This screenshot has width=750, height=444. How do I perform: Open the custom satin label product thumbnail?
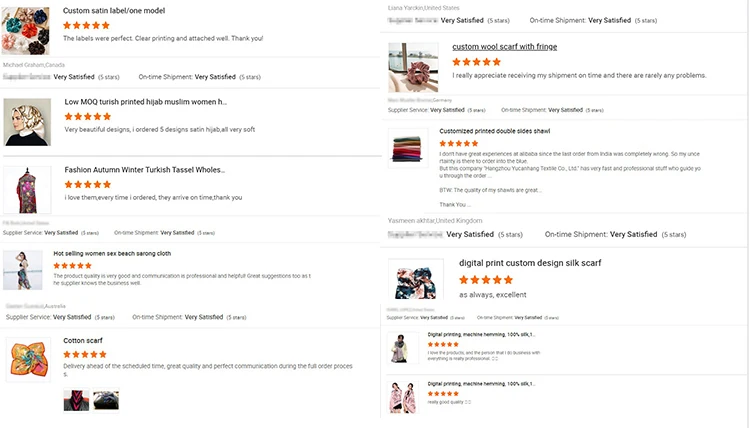25,30
